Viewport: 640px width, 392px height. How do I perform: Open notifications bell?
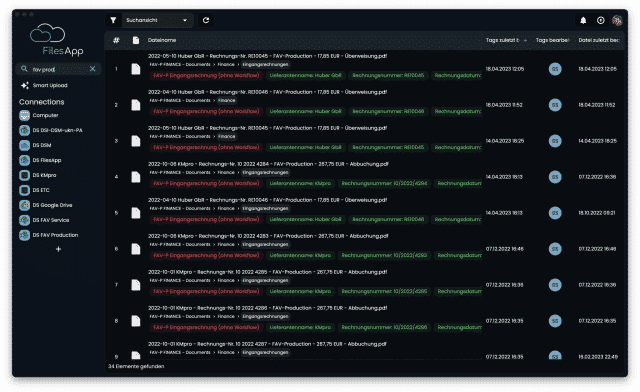pyautogui.click(x=583, y=20)
